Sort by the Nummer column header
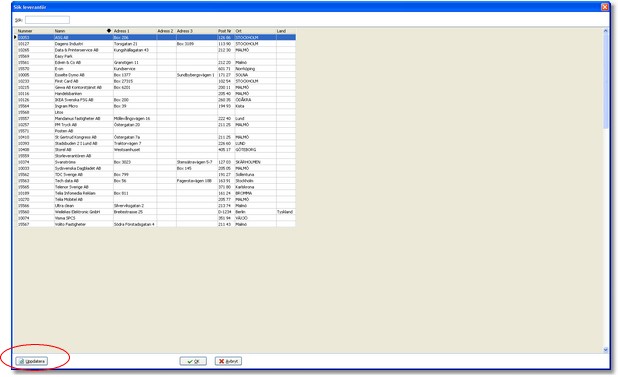 (x=35, y=31)
